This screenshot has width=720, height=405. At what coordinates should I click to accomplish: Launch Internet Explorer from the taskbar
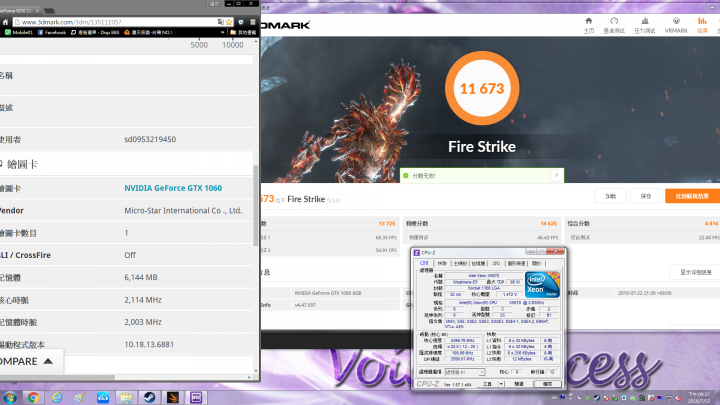pos(56,397)
